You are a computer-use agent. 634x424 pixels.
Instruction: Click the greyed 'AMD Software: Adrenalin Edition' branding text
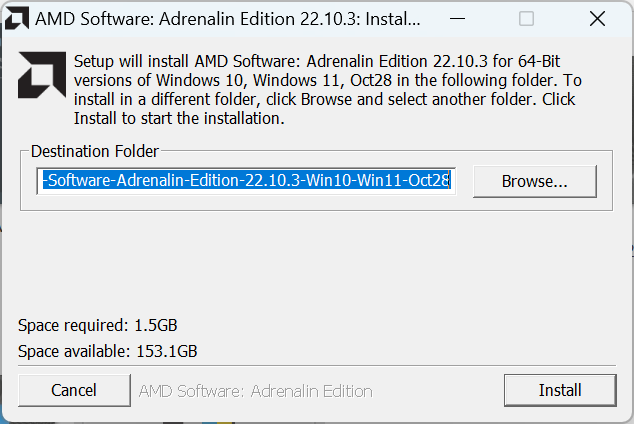pos(256,391)
